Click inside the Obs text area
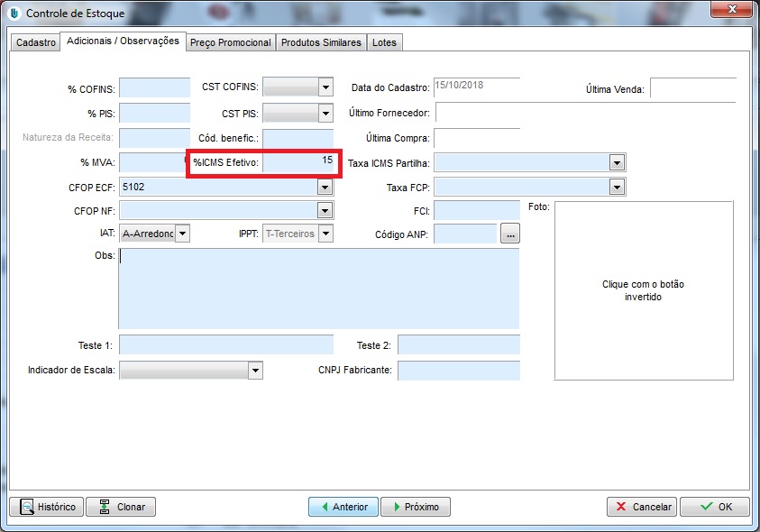The image size is (760, 532). [319, 289]
